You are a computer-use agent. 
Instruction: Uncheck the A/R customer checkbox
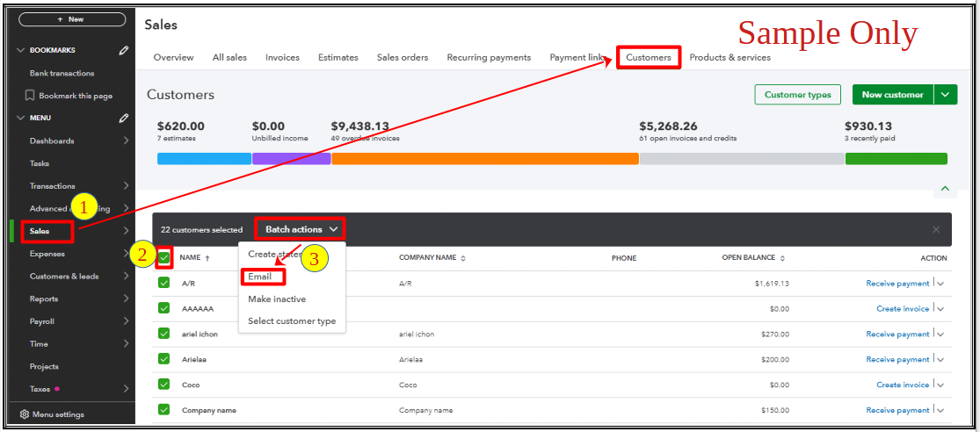pos(163,283)
